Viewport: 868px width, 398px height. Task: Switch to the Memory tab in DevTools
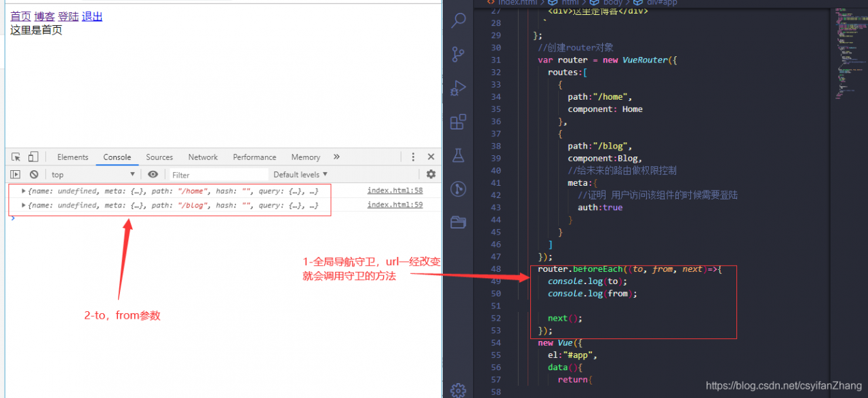(x=305, y=157)
